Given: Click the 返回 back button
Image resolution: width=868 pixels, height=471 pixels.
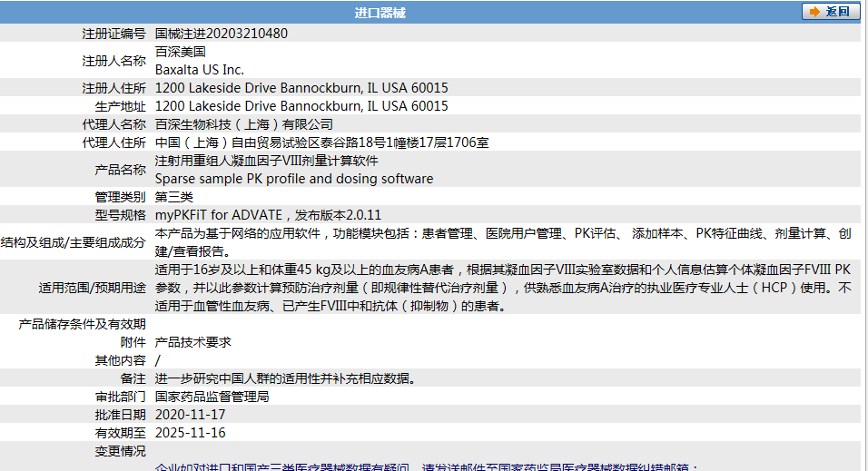Looking at the screenshot, I should pos(830,12).
